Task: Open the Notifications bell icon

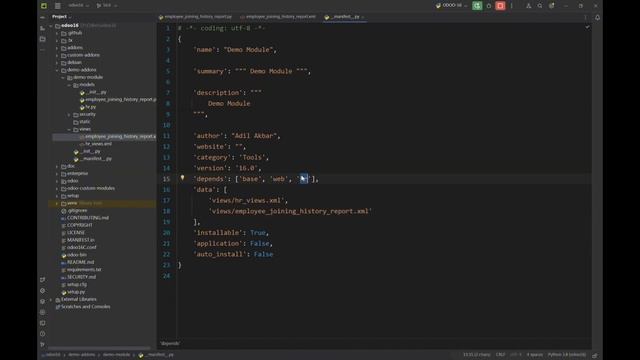Action: coord(597,18)
